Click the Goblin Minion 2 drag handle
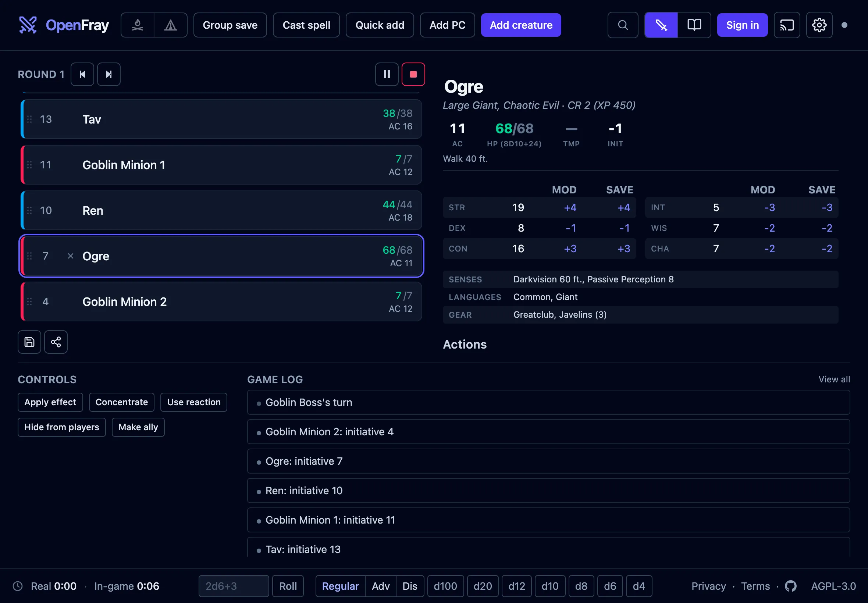 pos(29,301)
